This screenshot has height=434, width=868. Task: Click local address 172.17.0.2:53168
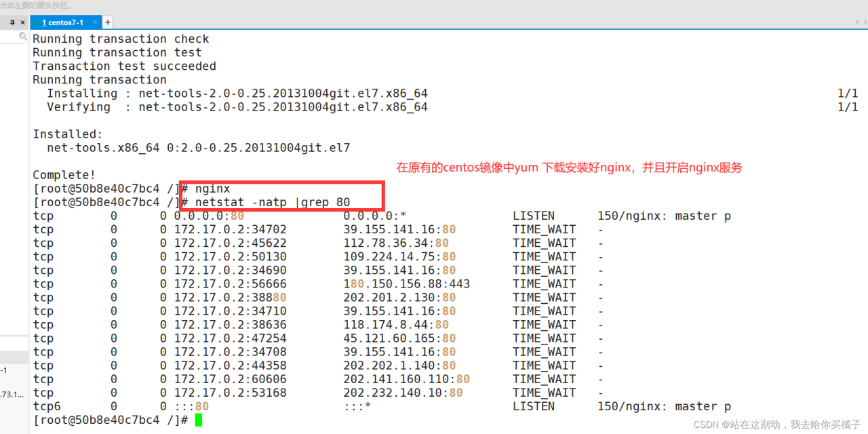[x=231, y=392]
